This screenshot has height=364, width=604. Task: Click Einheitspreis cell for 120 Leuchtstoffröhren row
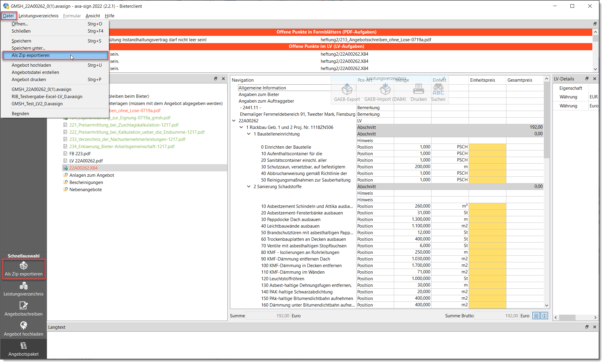(x=487, y=279)
